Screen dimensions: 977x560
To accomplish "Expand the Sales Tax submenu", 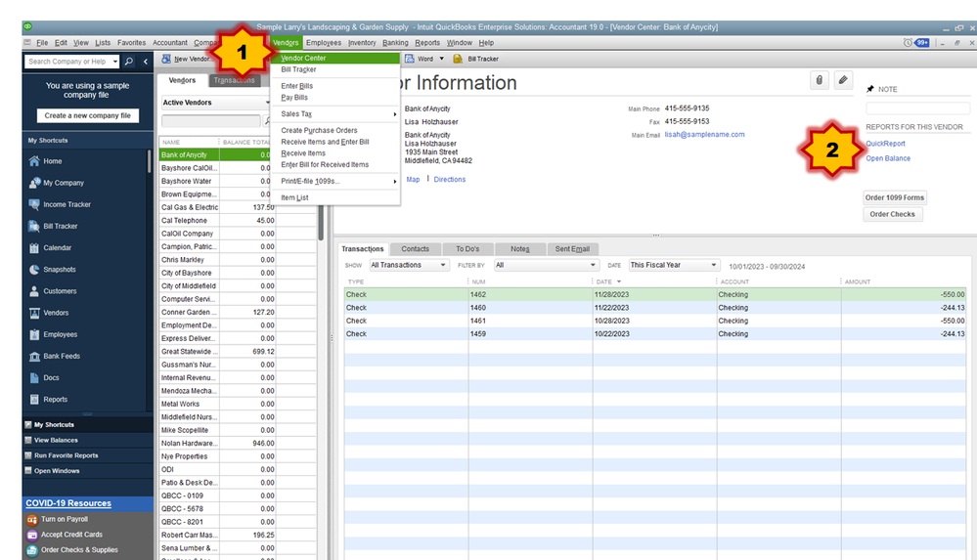I will coord(335,114).
